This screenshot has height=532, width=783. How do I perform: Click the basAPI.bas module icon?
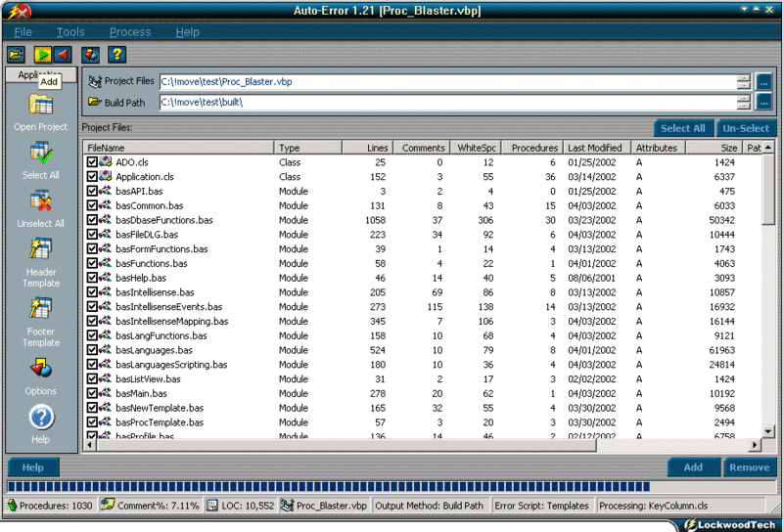(106, 191)
